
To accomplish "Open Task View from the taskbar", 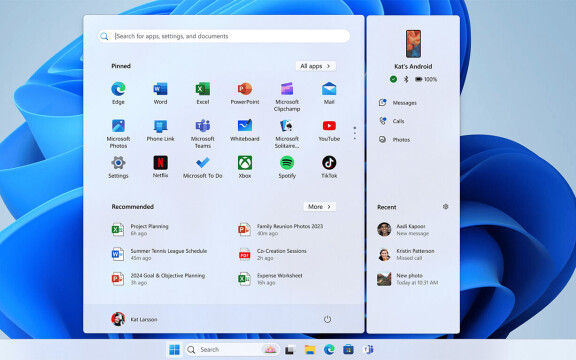I will (289, 349).
